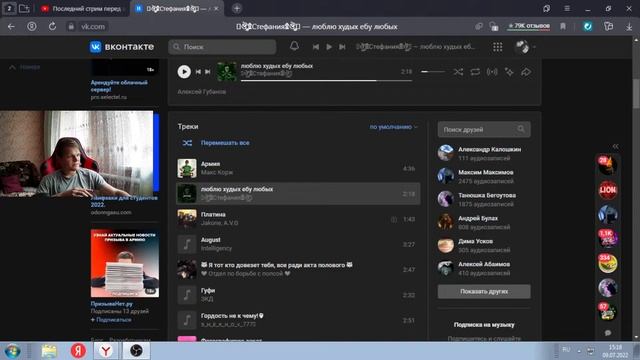Open OBS Studio from taskbar
This screenshot has width=640, height=360.
(136, 351)
